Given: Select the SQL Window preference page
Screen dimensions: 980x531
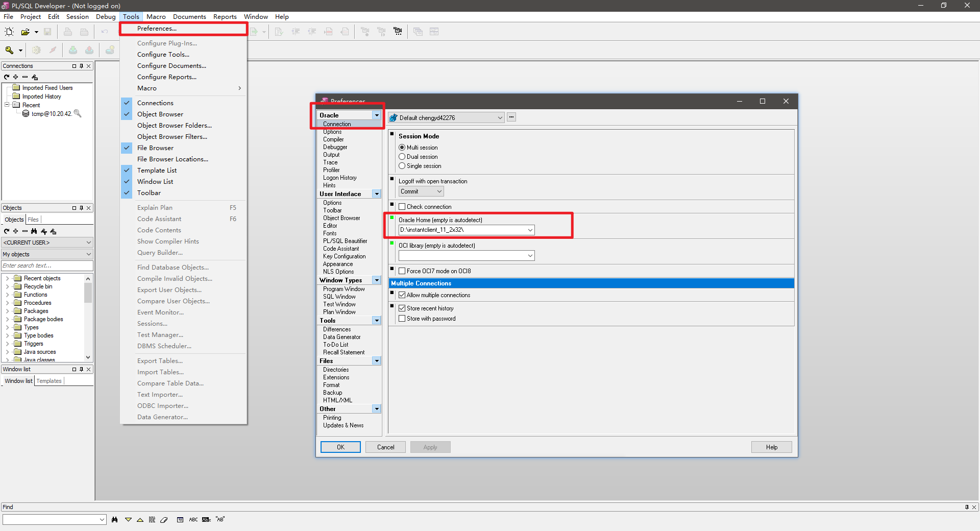Looking at the screenshot, I should [x=339, y=297].
